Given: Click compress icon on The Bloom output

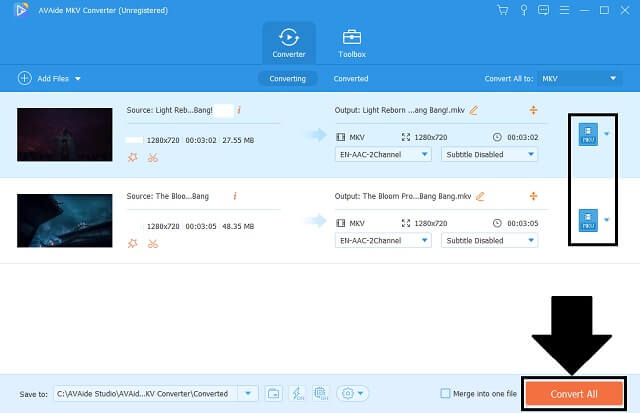Looking at the screenshot, I should [x=533, y=196].
